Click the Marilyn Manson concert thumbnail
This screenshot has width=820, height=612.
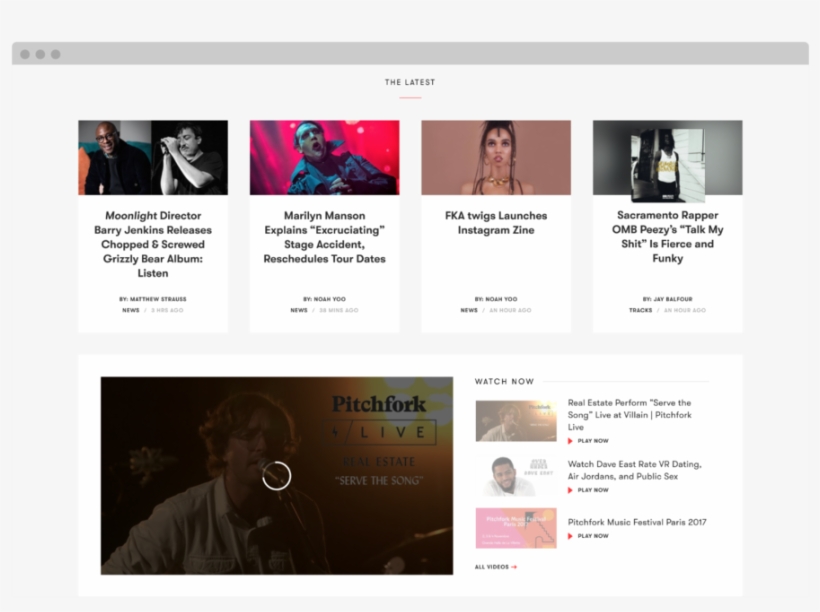click(x=324, y=157)
